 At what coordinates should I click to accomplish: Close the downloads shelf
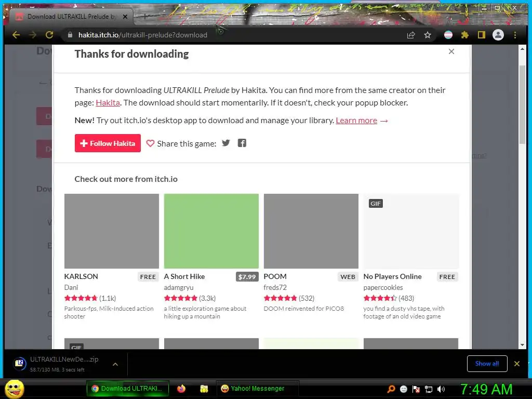pyautogui.click(x=517, y=364)
